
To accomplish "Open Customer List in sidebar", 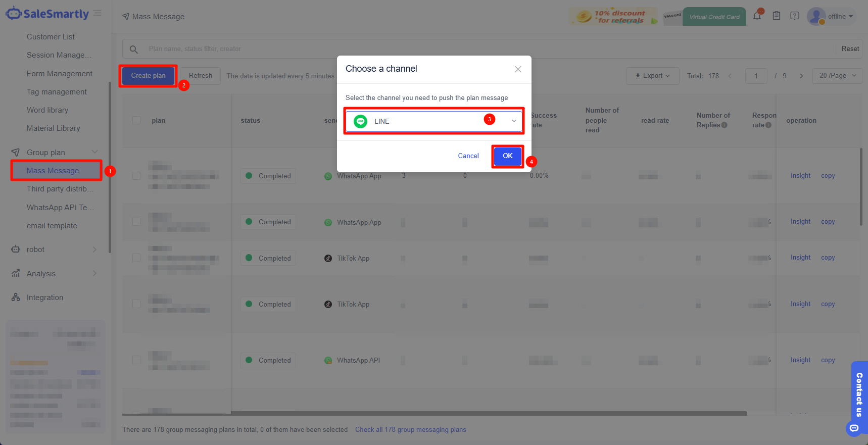I will tap(51, 37).
